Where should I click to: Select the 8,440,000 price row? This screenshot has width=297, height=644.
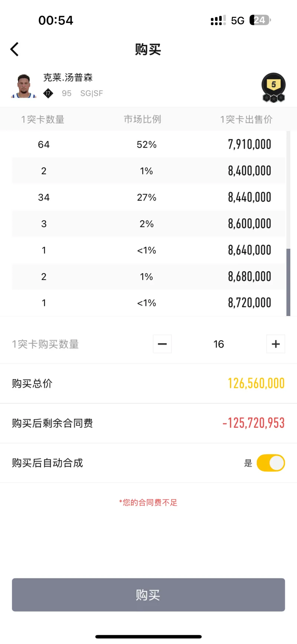[x=148, y=197]
